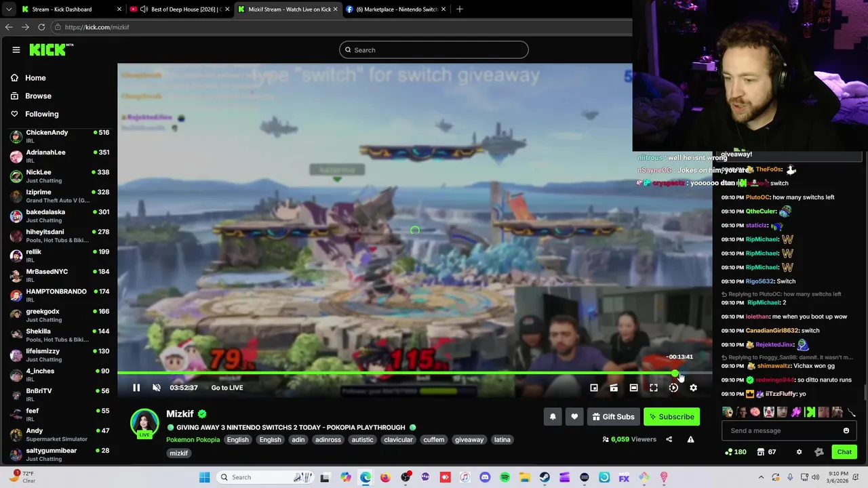Open browser tab list dropdown arrow
The image size is (868, 488).
coord(8,9)
